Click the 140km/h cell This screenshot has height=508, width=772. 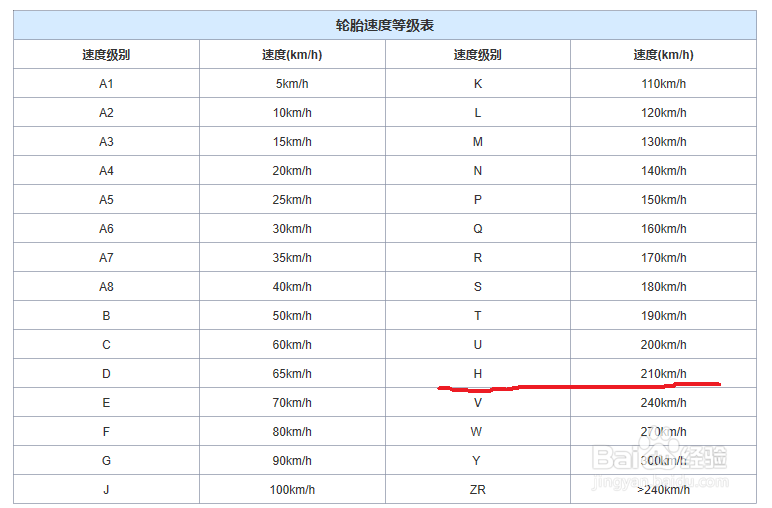coord(663,171)
